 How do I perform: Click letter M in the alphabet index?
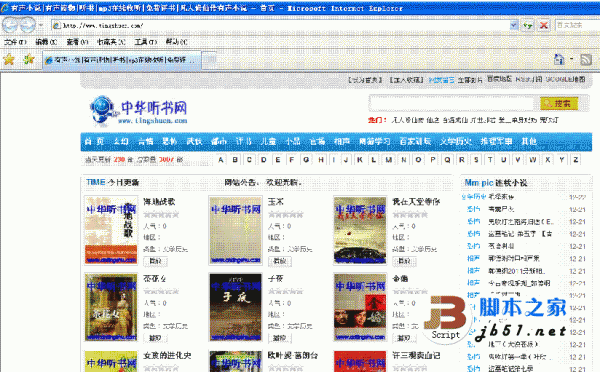(389, 160)
